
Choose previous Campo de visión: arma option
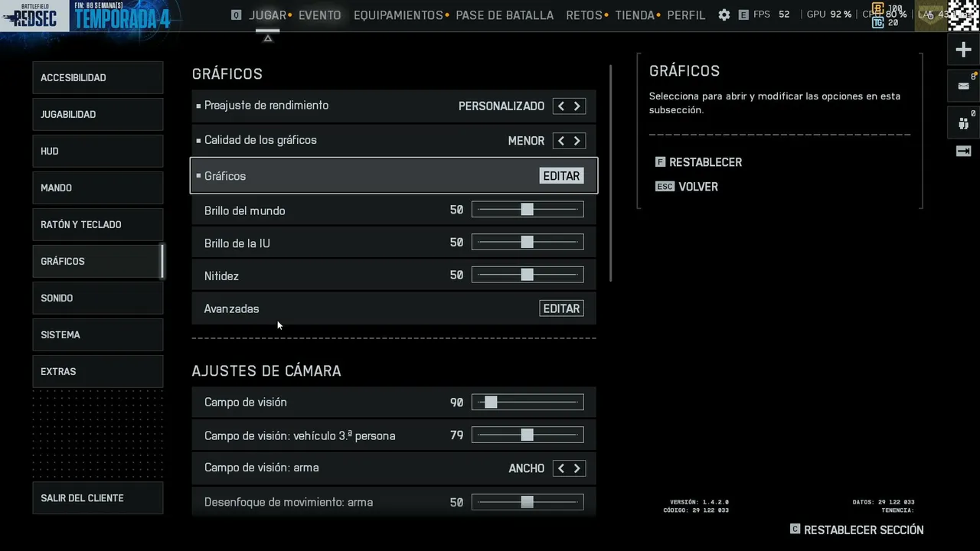click(561, 468)
